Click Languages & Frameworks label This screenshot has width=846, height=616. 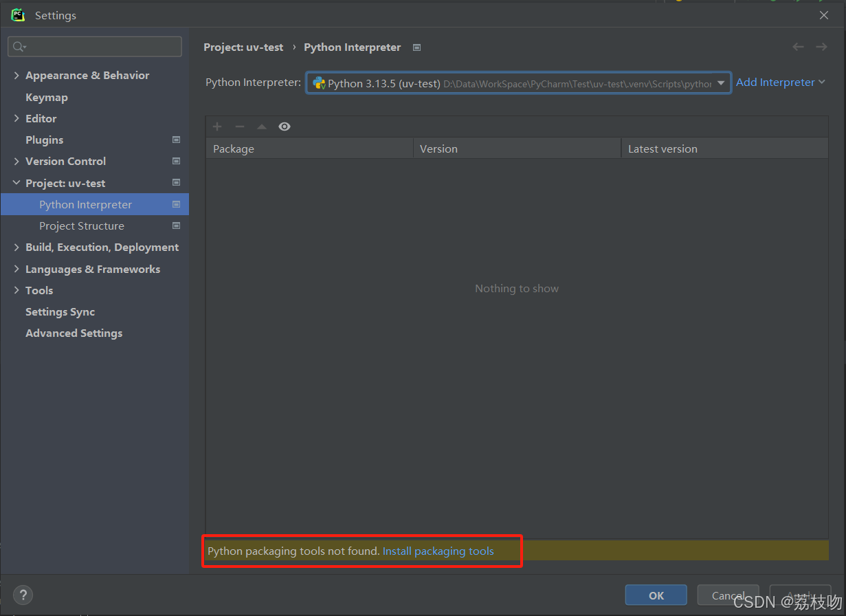pyautogui.click(x=93, y=269)
